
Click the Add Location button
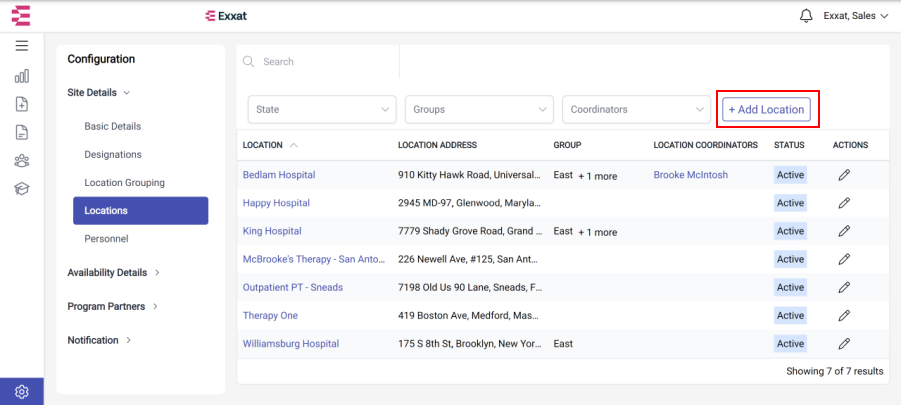point(766,109)
